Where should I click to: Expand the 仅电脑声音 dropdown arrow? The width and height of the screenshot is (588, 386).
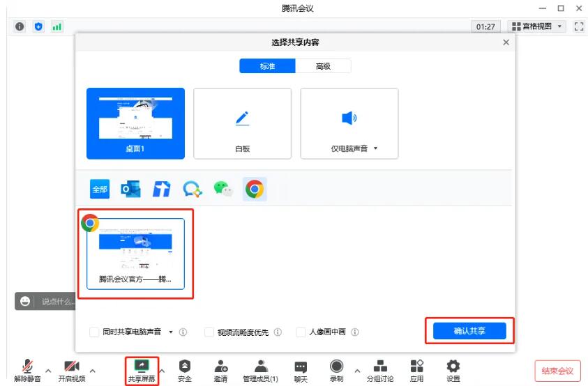[375, 148]
